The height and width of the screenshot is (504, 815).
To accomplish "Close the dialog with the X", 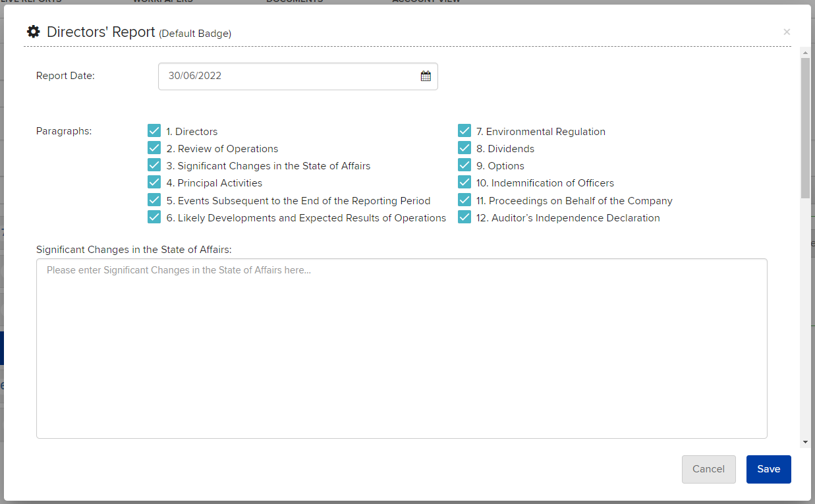I will coord(787,32).
